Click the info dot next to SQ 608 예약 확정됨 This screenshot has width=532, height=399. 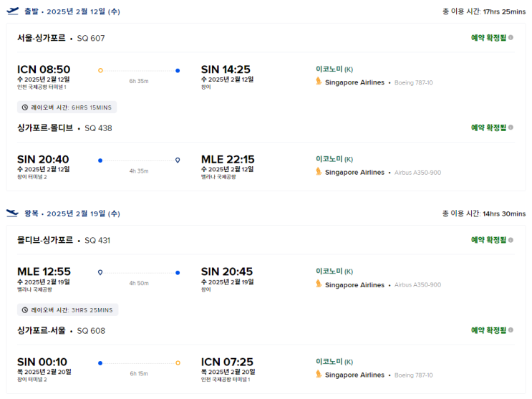click(x=511, y=330)
